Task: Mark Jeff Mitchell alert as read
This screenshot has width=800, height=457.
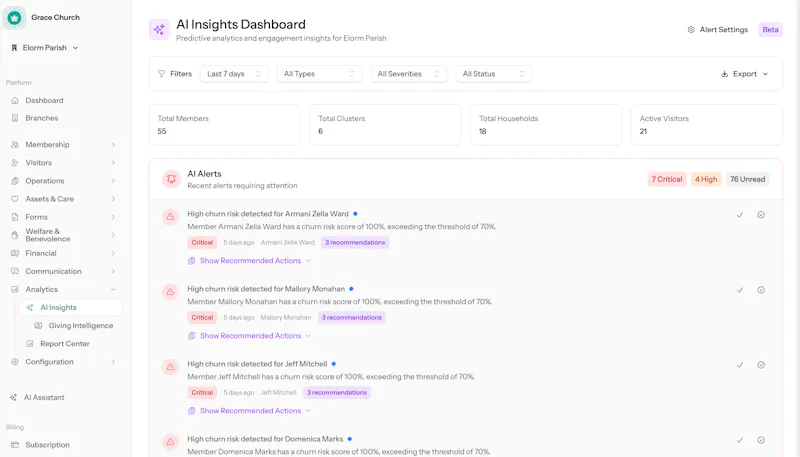Action: (x=740, y=365)
